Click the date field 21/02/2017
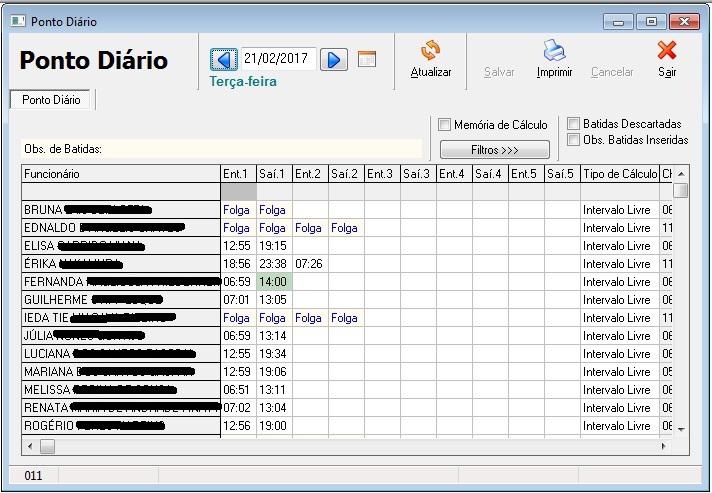 278,60
